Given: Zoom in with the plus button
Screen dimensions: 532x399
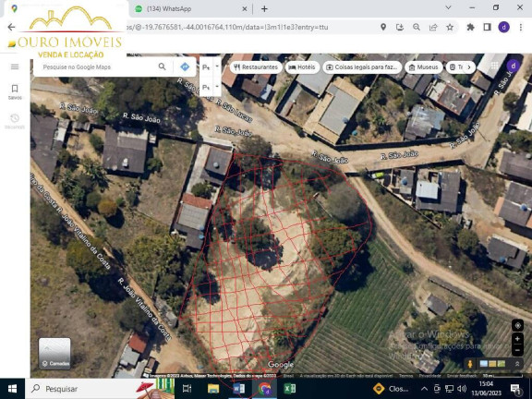Looking at the screenshot, I should coord(517,339).
